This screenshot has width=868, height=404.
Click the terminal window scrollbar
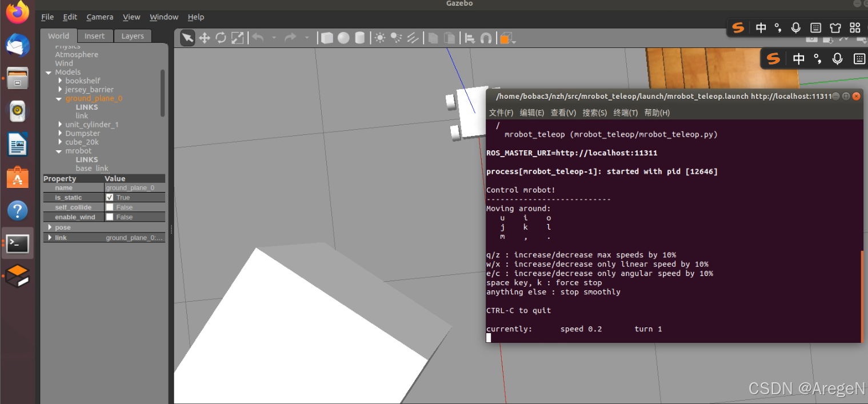pyautogui.click(x=862, y=296)
